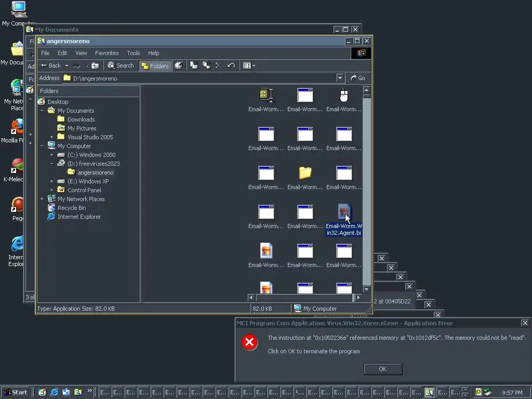The height and width of the screenshot is (399, 532).
Task: Click OK in the Application Error dialog
Action: point(383,369)
